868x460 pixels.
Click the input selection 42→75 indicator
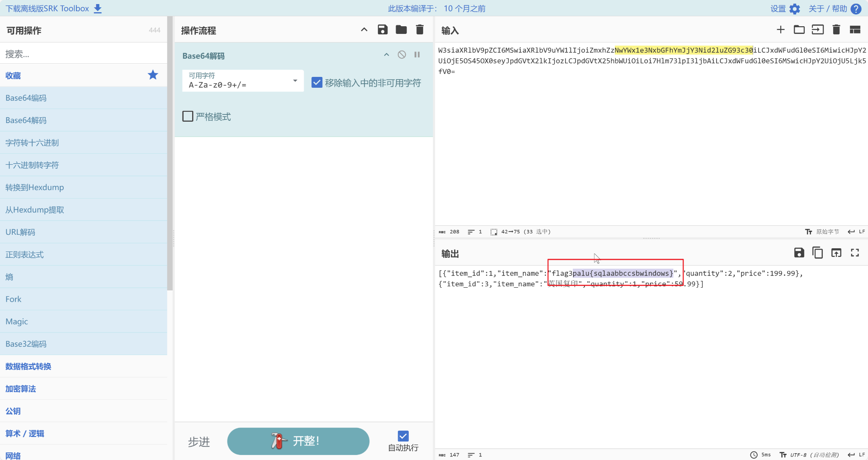click(x=520, y=232)
